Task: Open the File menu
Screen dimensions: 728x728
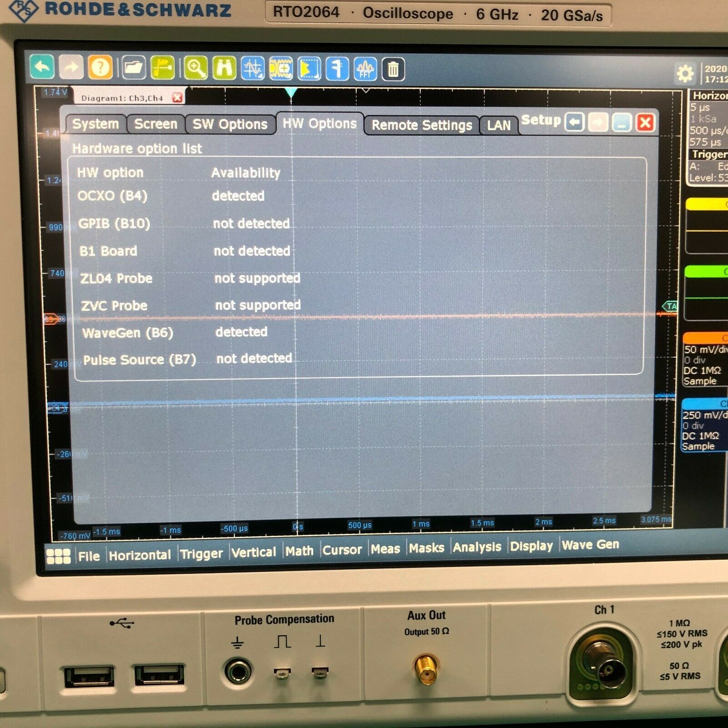Action: pos(89,556)
